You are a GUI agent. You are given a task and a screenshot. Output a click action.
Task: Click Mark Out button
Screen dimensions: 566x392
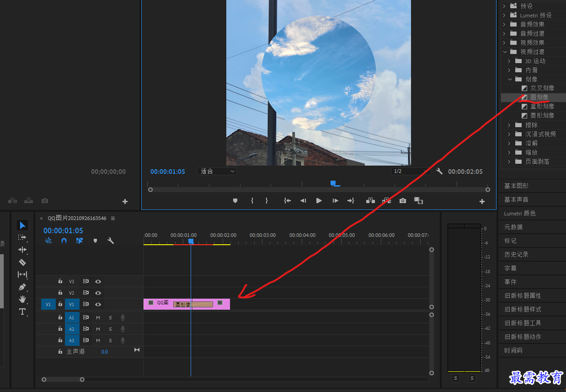[x=267, y=201]
